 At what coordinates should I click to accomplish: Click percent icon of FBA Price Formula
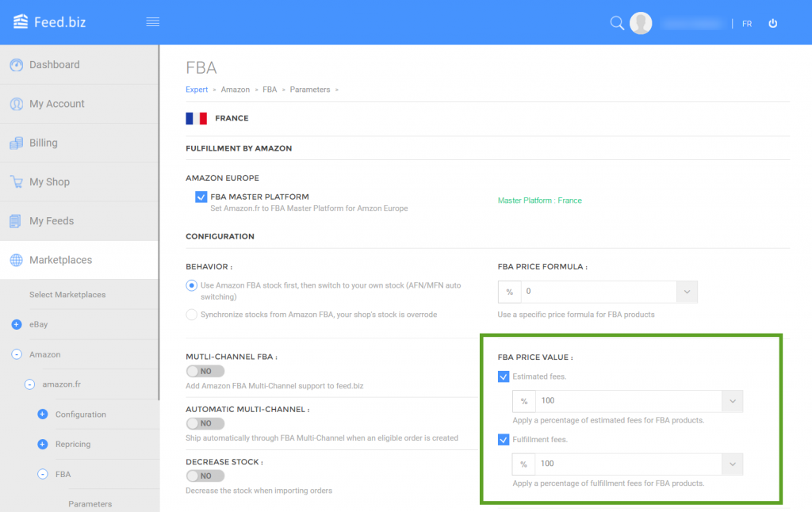[x=510, y=292]
